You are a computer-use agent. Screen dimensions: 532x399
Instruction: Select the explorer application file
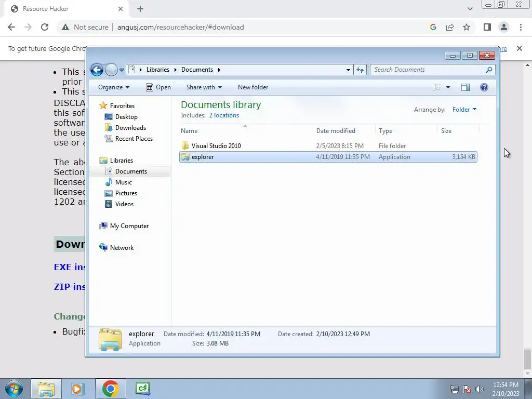(328, 157)
